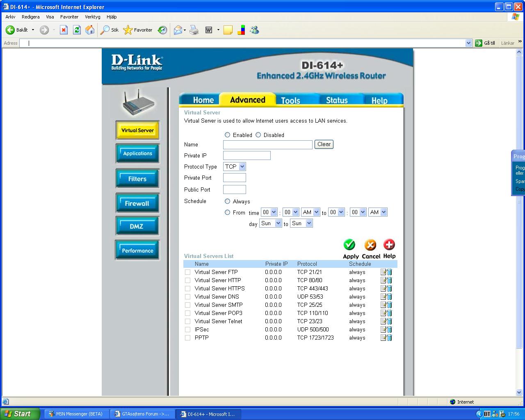Screen dimensions: 525x420
Task: Select the Always schedule radio button
Action: pos(227,201)
